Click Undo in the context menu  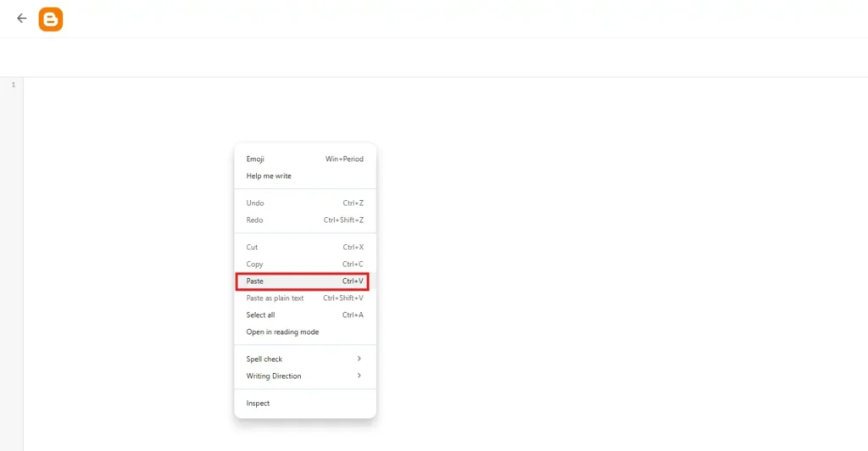tap(305, 203)
